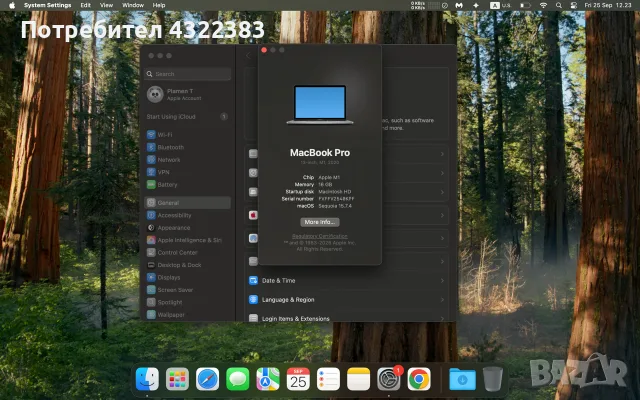Open Control Center settings in the sidebar
The image size is (640, 400).
[187, 253]
